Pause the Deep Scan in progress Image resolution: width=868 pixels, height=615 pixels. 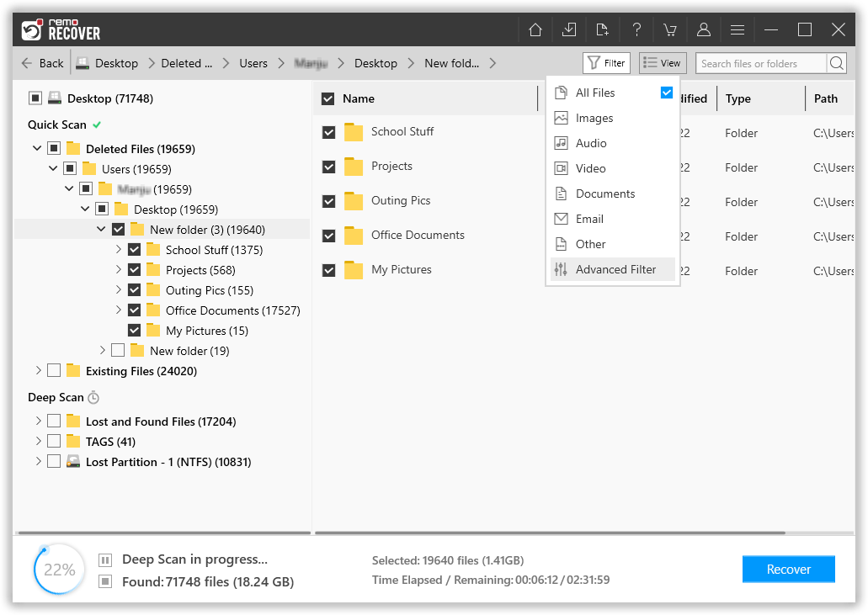(104, 559)
